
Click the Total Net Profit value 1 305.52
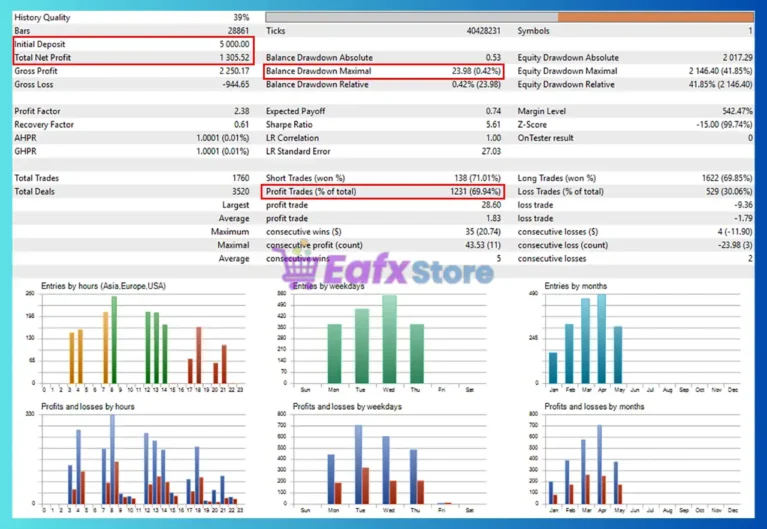point(234,58)
